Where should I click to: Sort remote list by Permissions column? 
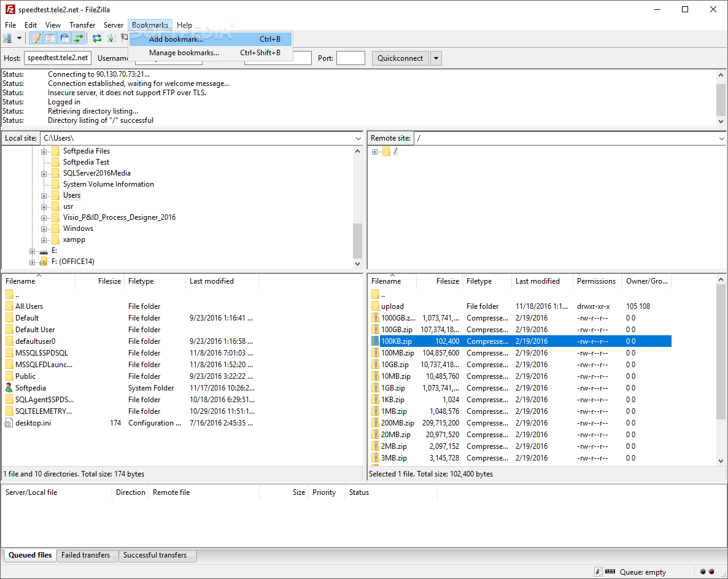(x=597, y=281)
